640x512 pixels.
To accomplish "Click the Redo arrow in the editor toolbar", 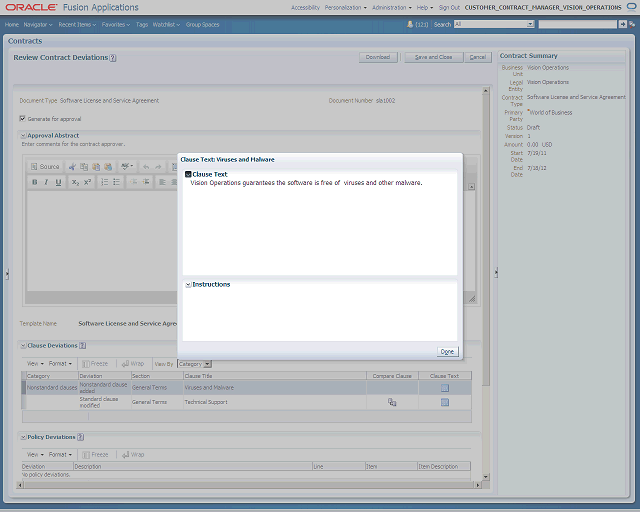I will point(158,167).
